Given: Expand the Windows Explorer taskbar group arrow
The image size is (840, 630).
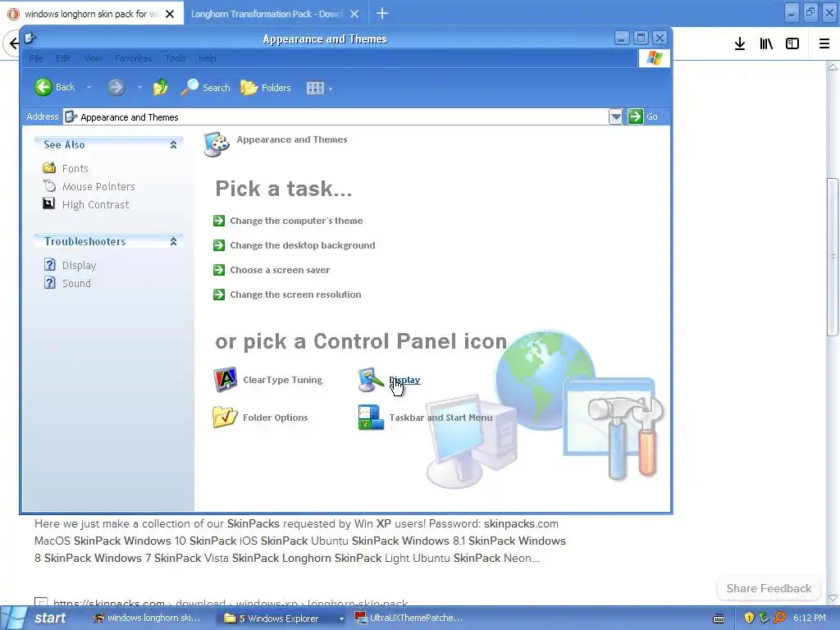Looking at the screenshot, I should 341,619.
